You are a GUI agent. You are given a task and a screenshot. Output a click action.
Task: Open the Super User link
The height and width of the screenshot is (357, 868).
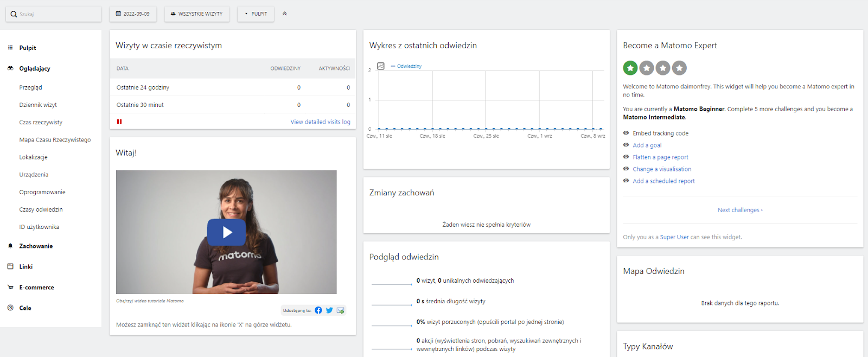[674, 237]
